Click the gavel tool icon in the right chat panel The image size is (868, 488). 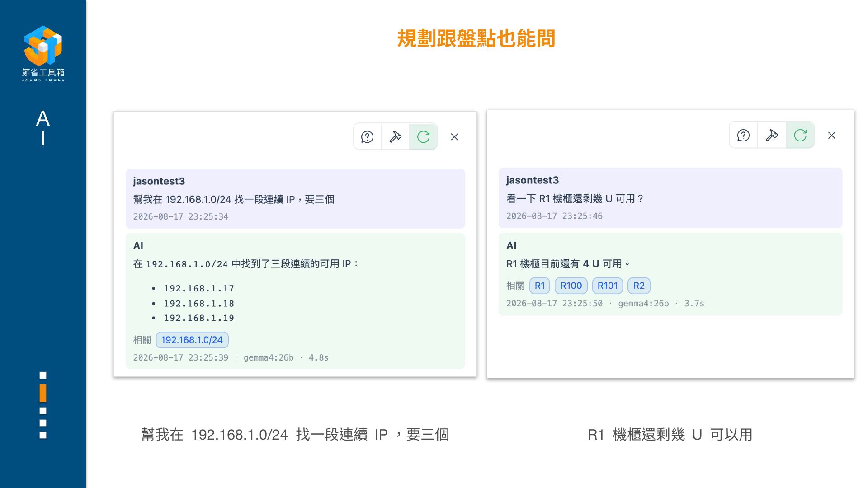pos(772,135)
